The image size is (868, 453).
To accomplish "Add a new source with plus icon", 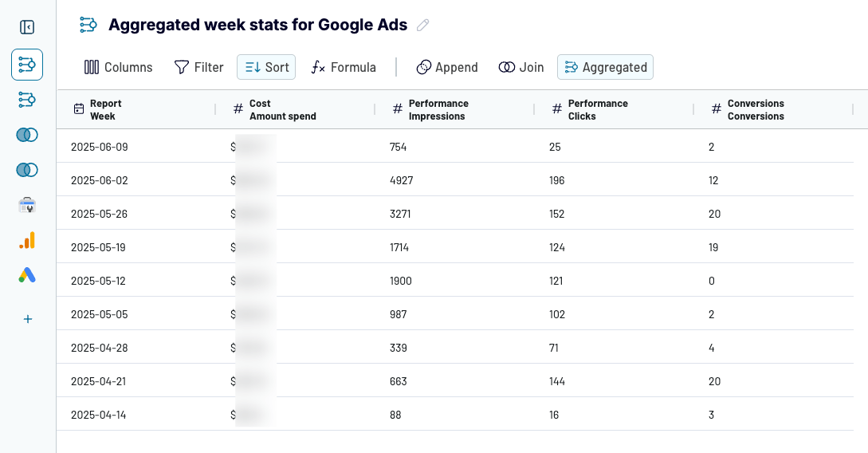I will click(27, 319).
